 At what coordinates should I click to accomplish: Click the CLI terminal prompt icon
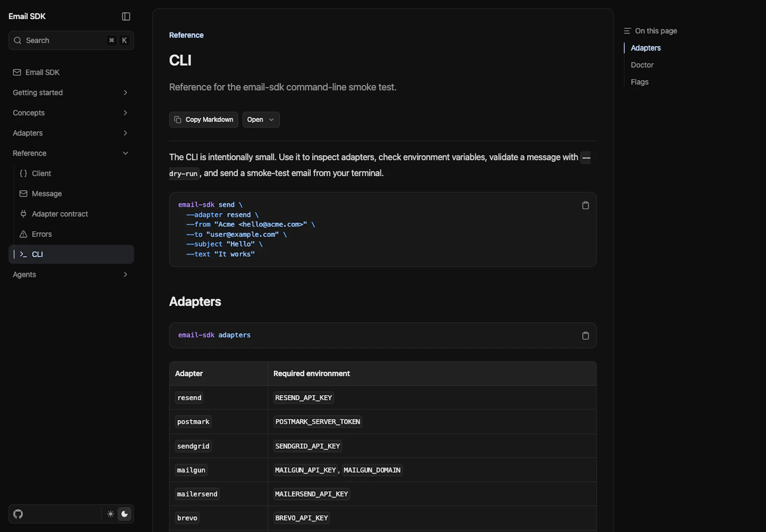pos(23,254)
